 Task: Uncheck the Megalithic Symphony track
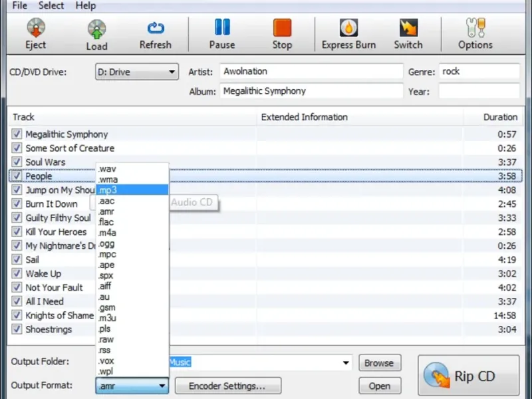click(17, 134)
